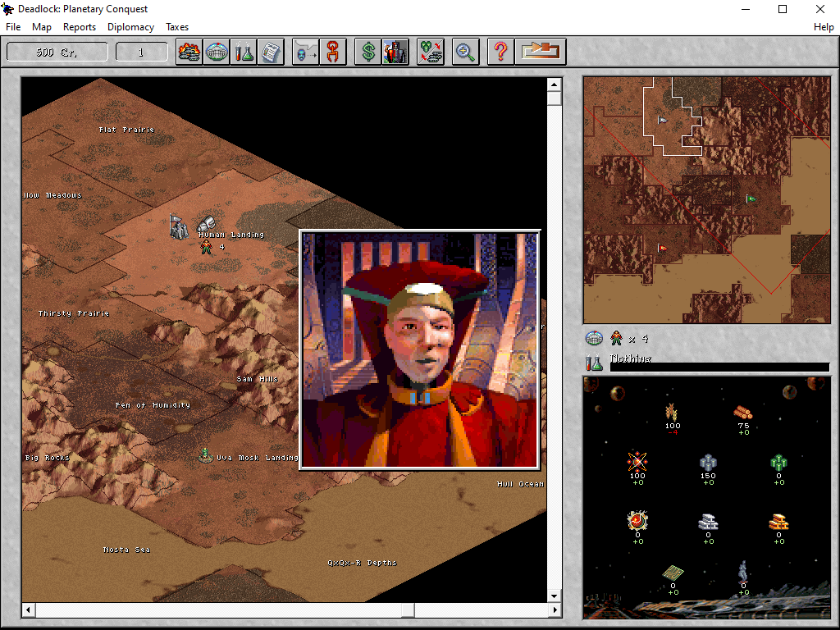Screen dimensions: 840x630
Task: Click the red anti-matter pod resource icon
Action: click(x=637, y=520)
